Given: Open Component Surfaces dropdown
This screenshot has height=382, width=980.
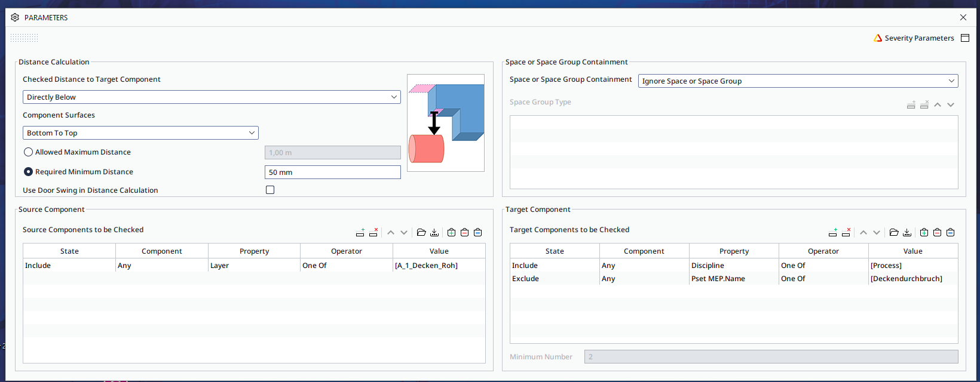Looking at the screenshot, I should pyautogui.click(x=140, y=133).
